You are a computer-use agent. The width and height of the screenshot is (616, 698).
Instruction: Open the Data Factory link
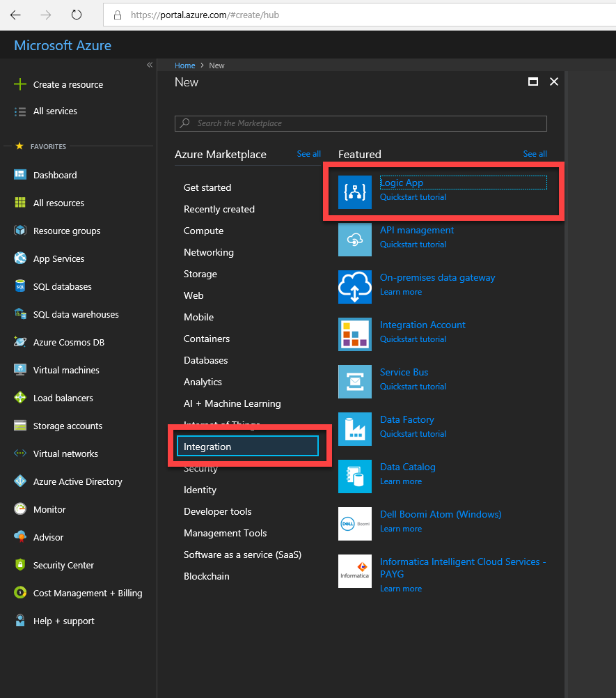coord(407,419)
